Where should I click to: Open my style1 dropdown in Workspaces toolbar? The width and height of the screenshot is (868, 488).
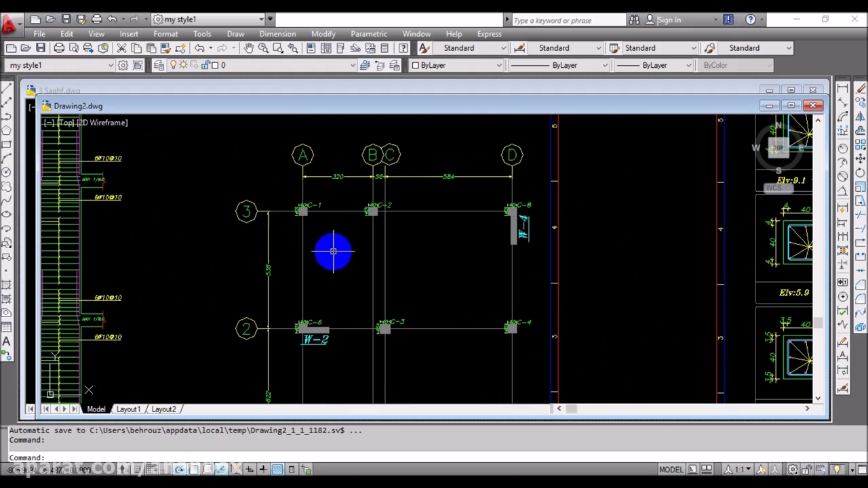click(60, 65)
